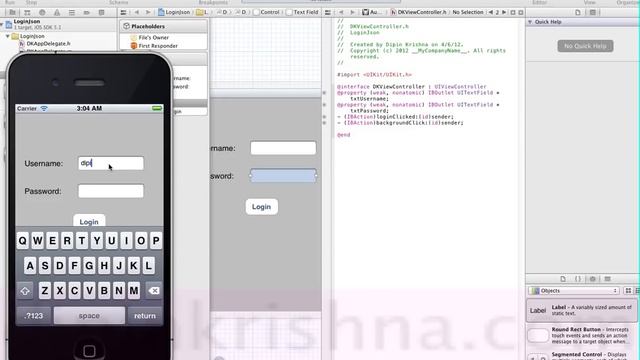The width and height of the screenshot is (640, 360).
Task: Tap the return key on the simulator keyboard
Action: [145, 316]
